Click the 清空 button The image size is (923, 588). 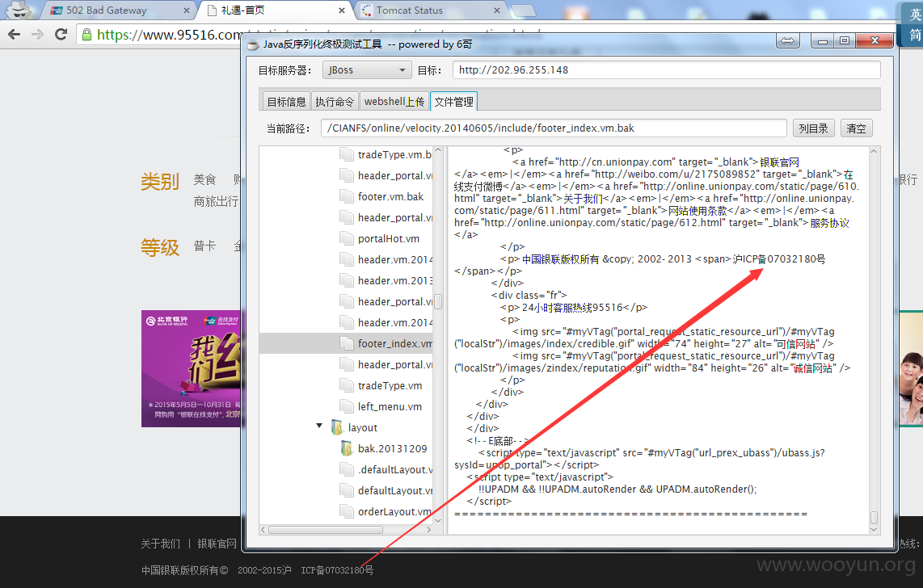pos(856,128)
